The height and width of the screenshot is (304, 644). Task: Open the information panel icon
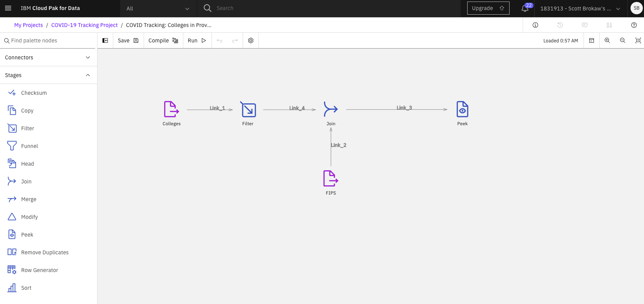[x=535, y=25]
